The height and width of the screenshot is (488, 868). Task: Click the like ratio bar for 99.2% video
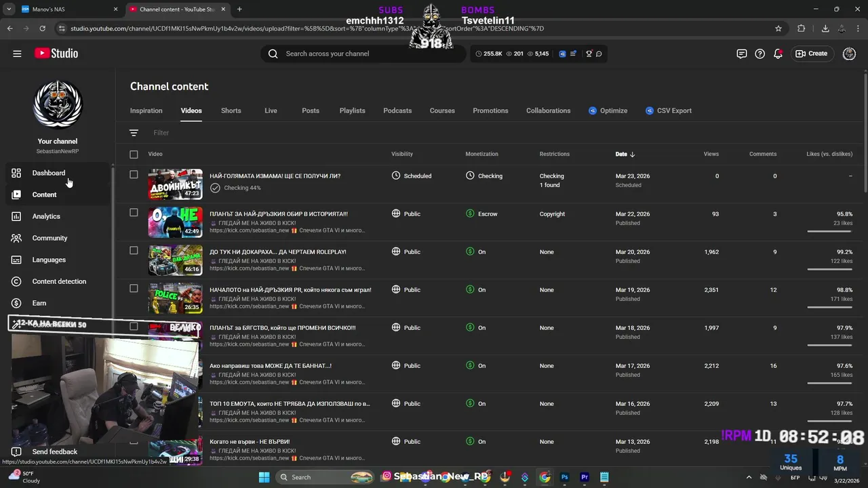pyautogui.click(x=830, y=269)
